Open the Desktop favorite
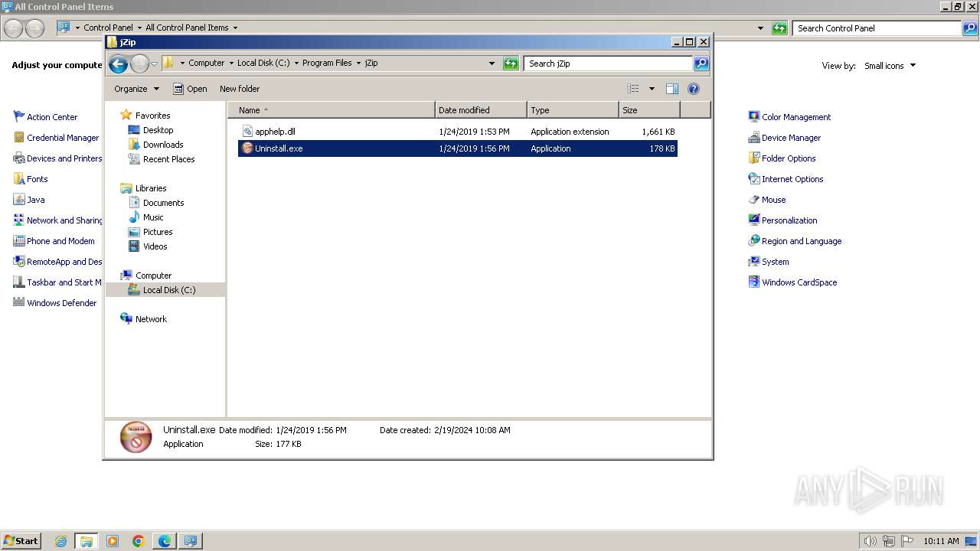Screen dimensions: 980x551 [x=158, y=130]
